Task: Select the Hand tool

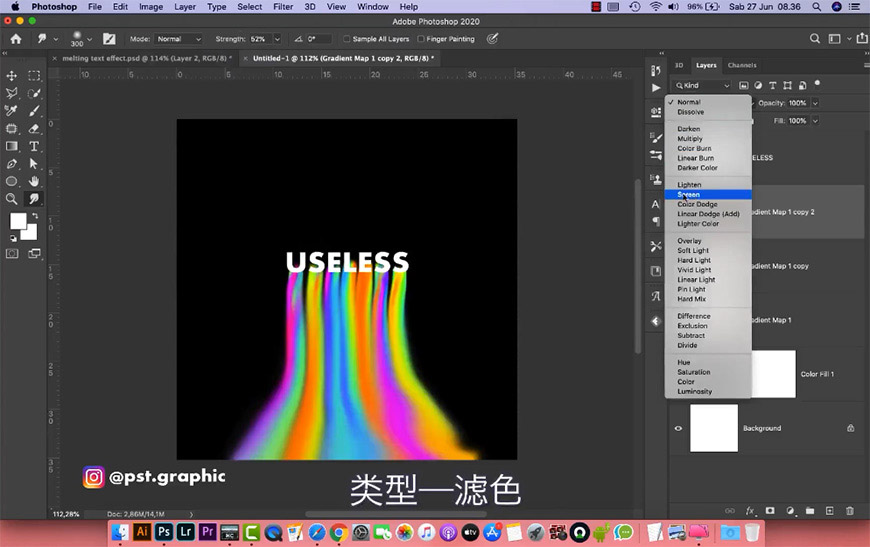Action: (34, 181)
